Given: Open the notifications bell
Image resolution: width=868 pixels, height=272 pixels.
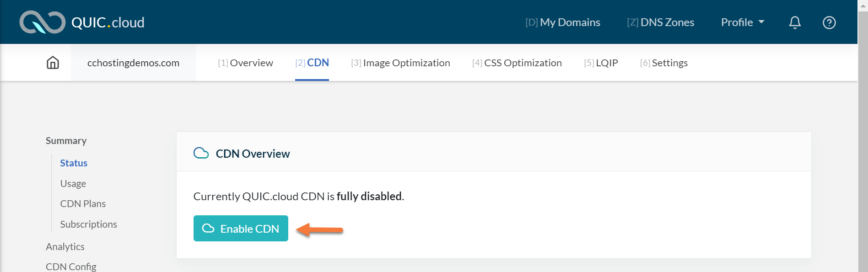Looking at the screenshot, I should 795,22.
